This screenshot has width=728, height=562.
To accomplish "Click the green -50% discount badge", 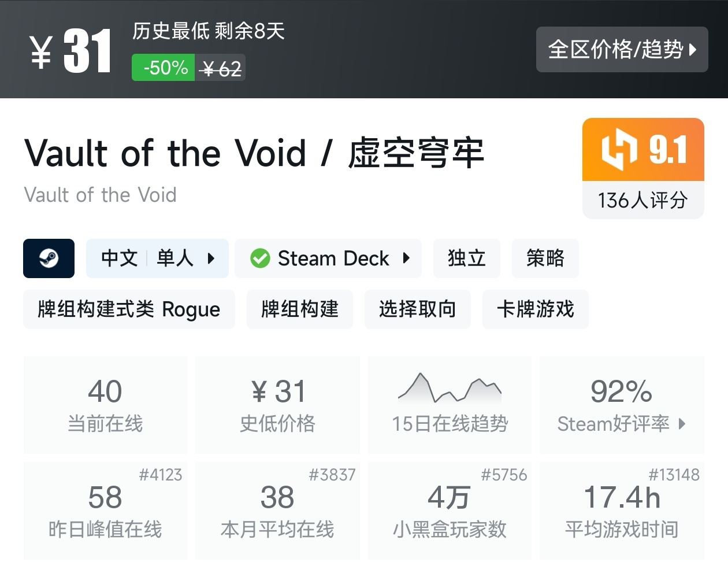I will coord(164,68).
